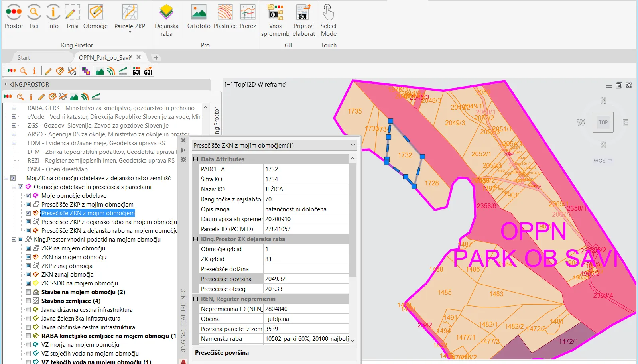This screenshot has width=638, height=364.
Task: Expand the RABA, GERK tree node
Action: click(x=14, y=108)
